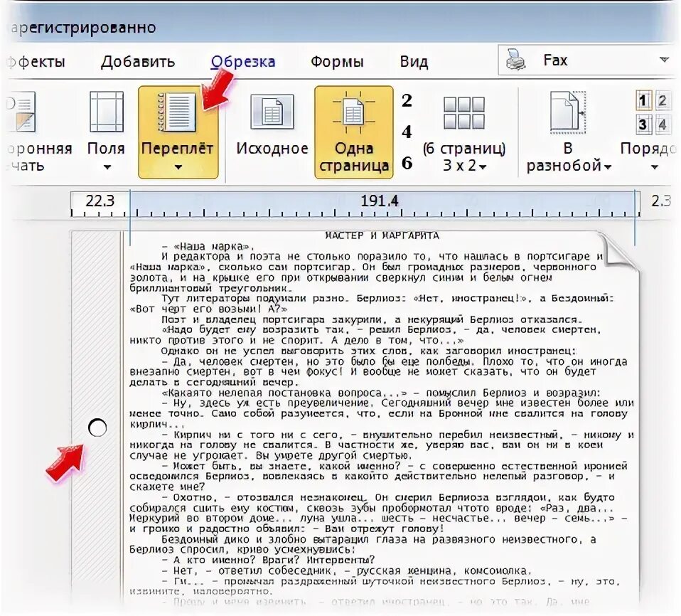Open the Эффекты tab
The image size is (681, 616).
point(36,62)
